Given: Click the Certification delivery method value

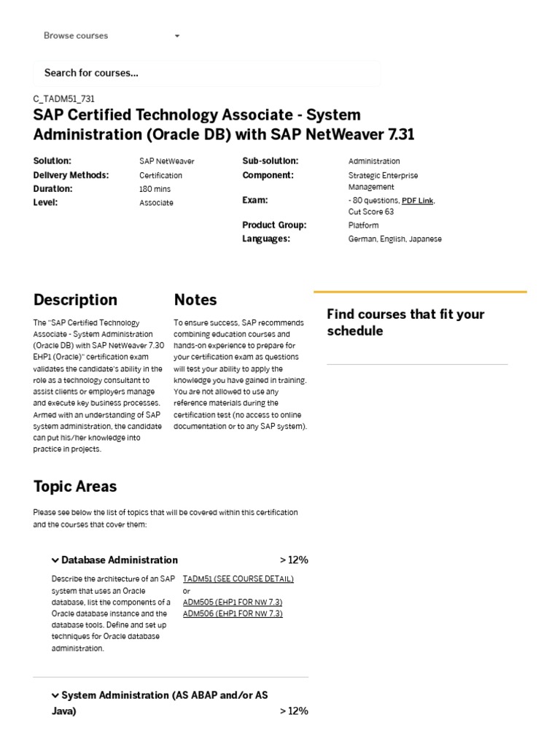Looking at the screenshot, I should pos(160,175).
